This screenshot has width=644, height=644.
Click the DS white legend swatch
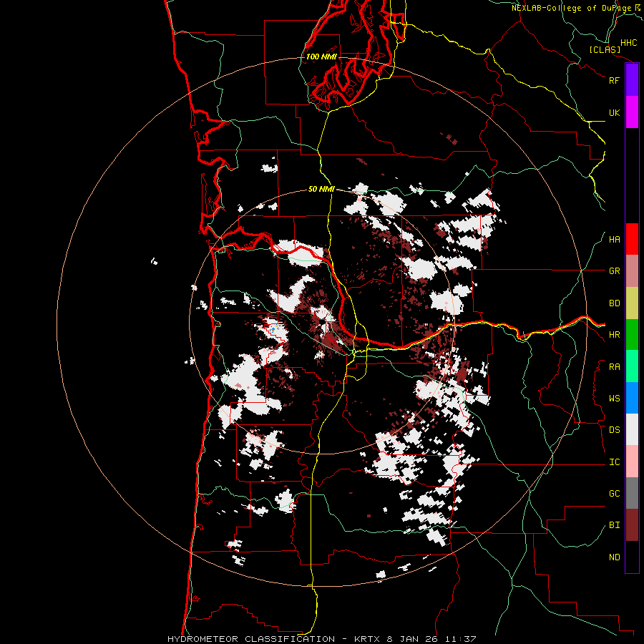pyautogui.click(x=632, y=429)
